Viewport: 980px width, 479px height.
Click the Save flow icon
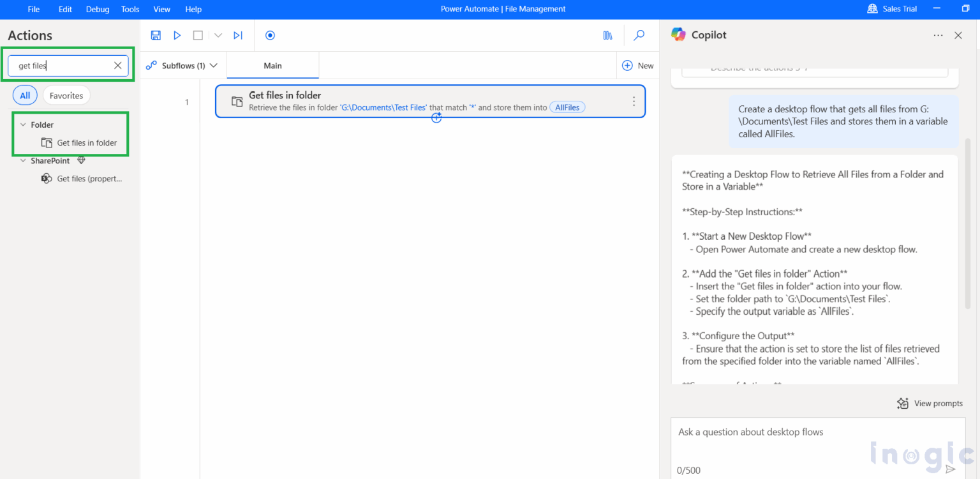[x=156, y=36]
